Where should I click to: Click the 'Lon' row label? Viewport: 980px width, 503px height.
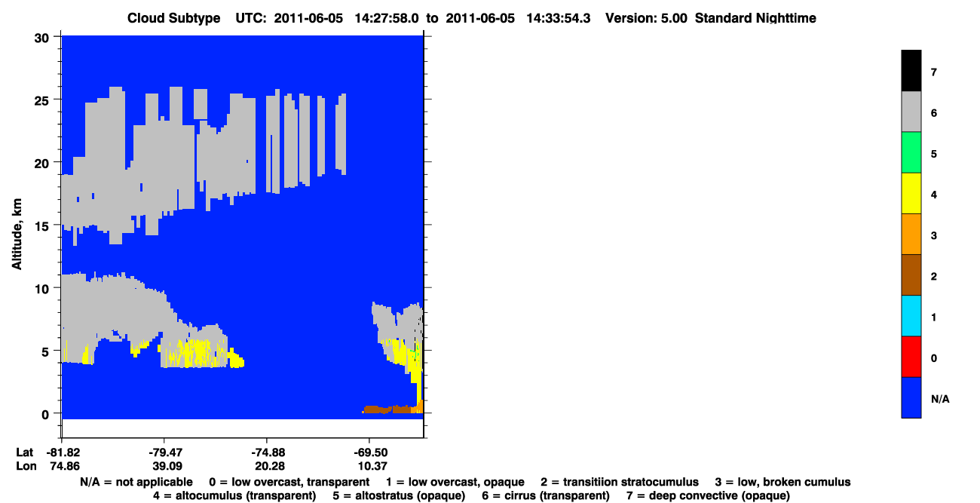[26, 467]
